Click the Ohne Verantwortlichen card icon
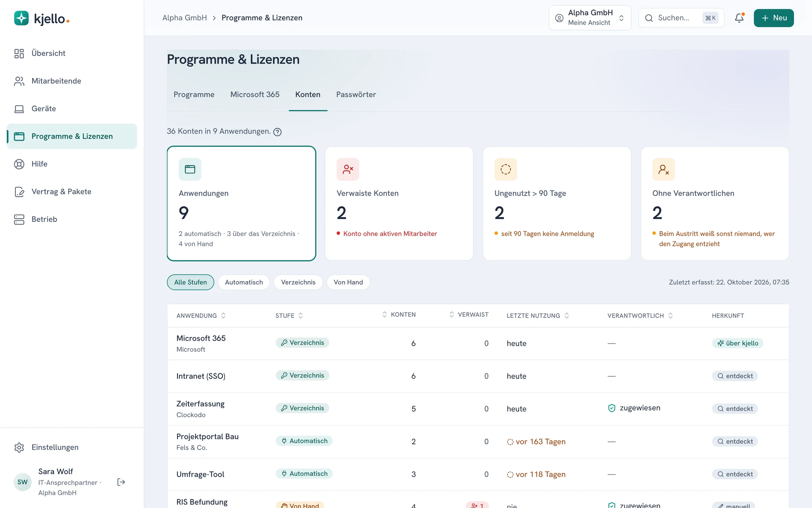Screen dimensions: 812x508 [663, 169]
